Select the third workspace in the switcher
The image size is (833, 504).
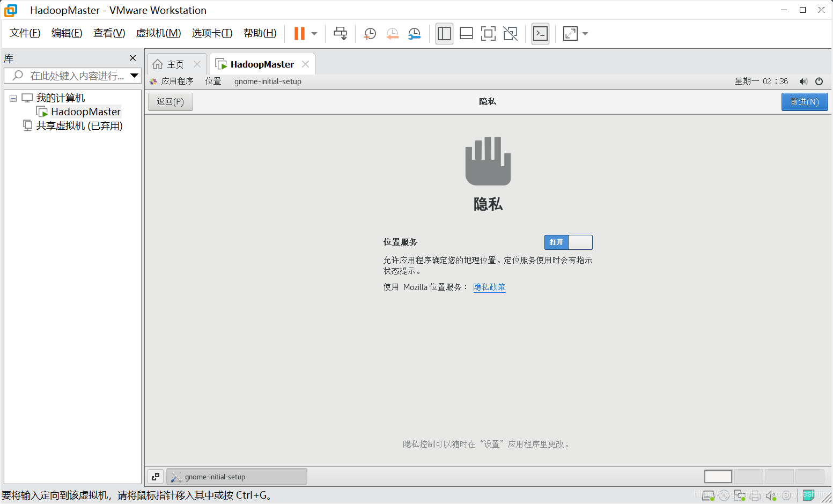click(779, 477)
